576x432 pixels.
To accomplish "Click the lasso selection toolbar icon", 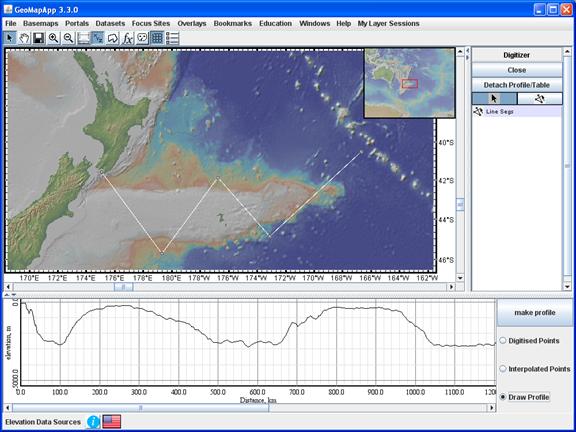I will (113, 38).
